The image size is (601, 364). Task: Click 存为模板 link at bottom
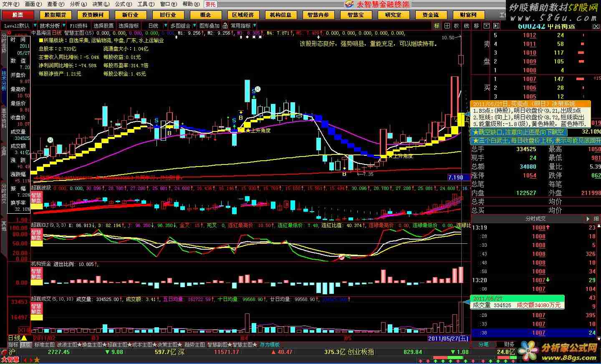[x=270, y=345]
